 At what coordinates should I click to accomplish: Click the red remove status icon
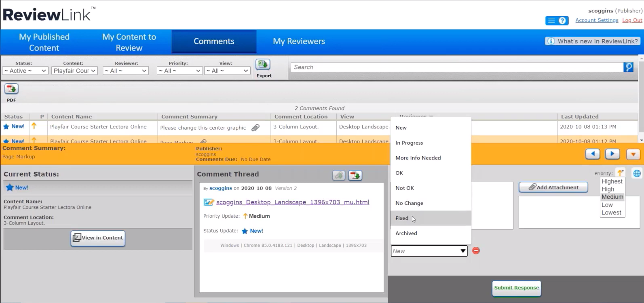pyautogui.click(x=476, y=251)
